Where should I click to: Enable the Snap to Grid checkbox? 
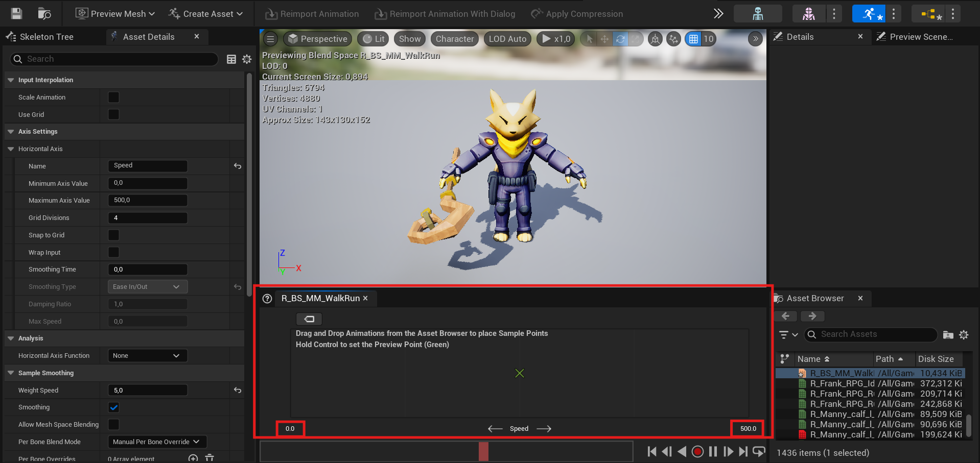coord(114,235)
